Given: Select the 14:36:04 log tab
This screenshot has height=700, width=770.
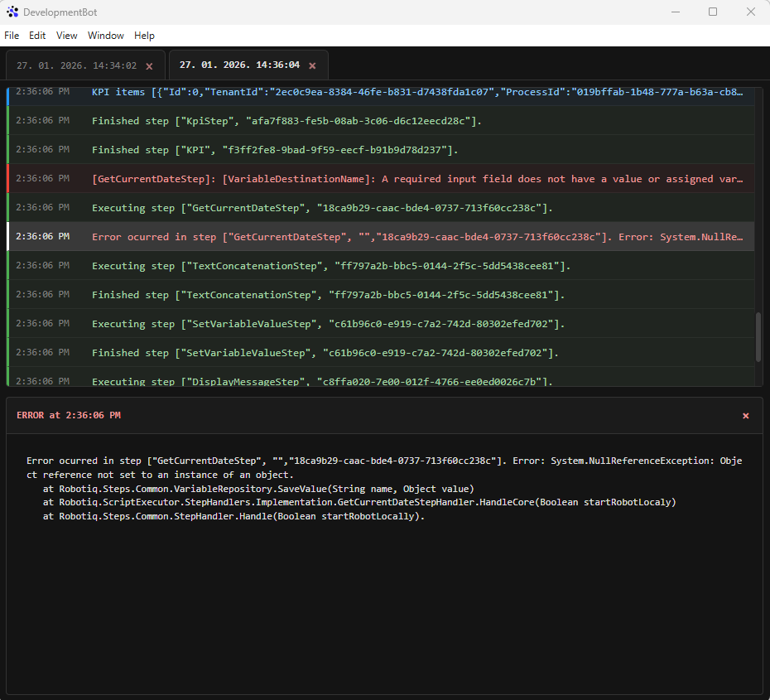Looking at the screenshot, I should [239, 65].
